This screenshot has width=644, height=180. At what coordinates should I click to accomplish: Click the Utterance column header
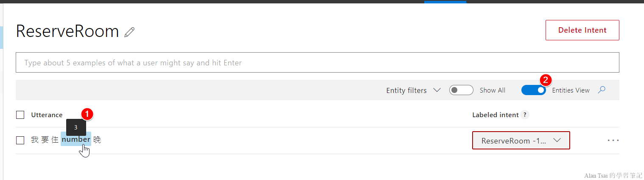click(x=47, y=115)
